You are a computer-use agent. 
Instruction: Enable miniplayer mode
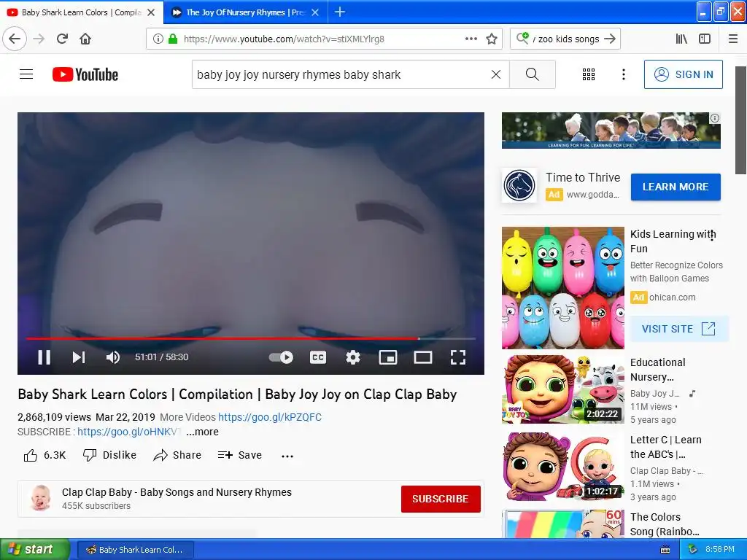pyautogui.click(x=388, y=357)
